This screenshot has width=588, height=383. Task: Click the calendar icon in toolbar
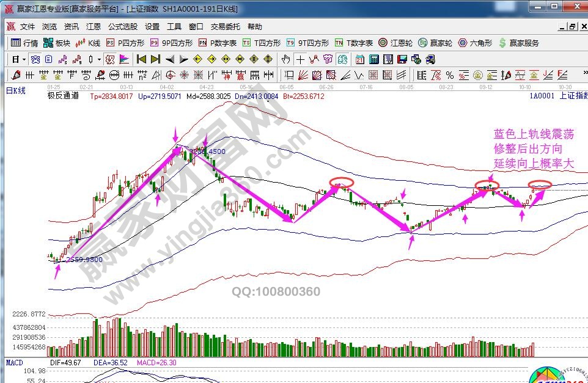[x=359, y=59]
